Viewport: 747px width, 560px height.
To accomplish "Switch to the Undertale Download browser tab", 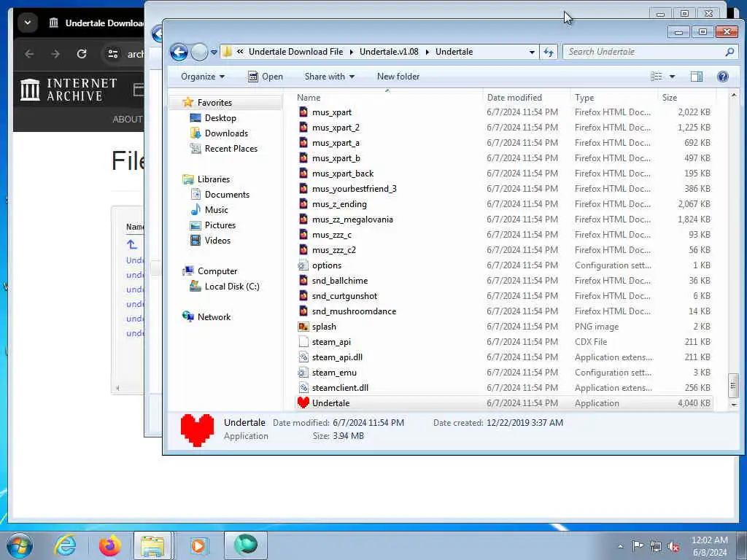I will (x=96, y=23).
